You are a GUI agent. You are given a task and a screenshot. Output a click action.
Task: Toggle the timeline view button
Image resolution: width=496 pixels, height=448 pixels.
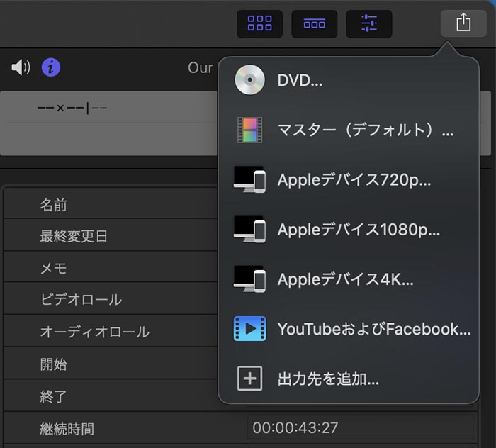[x=315, y=23]
